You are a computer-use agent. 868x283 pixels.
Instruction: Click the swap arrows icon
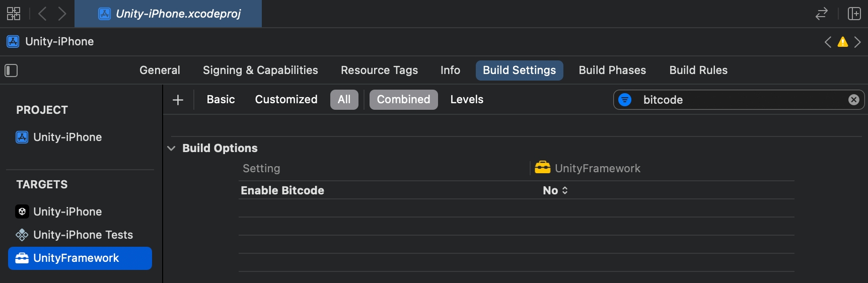click(821, 14)
